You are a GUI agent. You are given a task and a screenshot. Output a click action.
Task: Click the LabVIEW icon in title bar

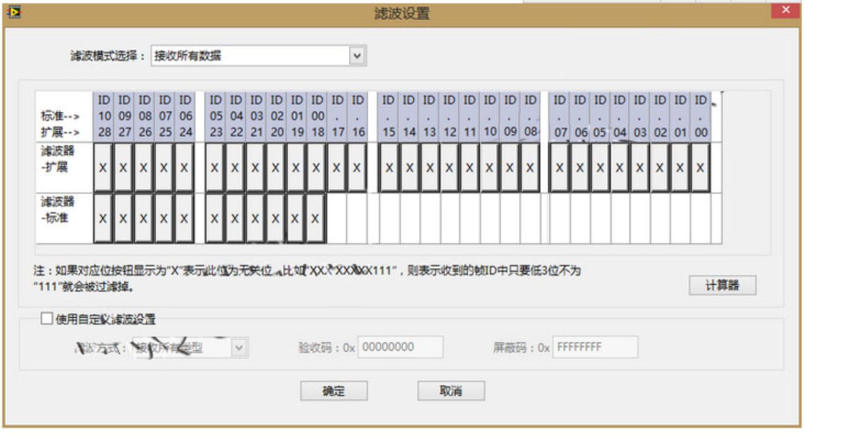point(9,10)
